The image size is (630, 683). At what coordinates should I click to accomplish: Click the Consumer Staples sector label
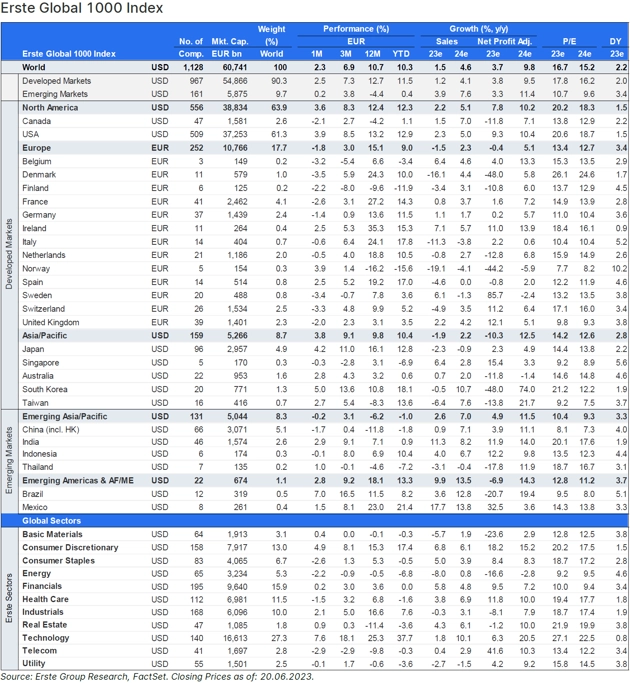[x=58, y=561]
